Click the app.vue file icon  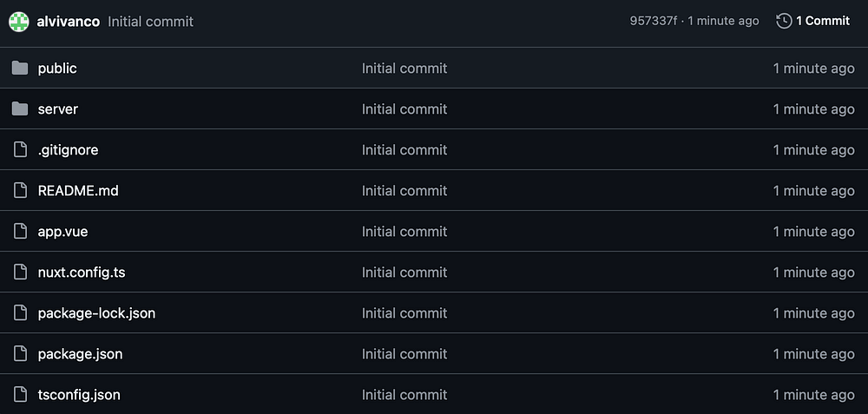(20, 231)
